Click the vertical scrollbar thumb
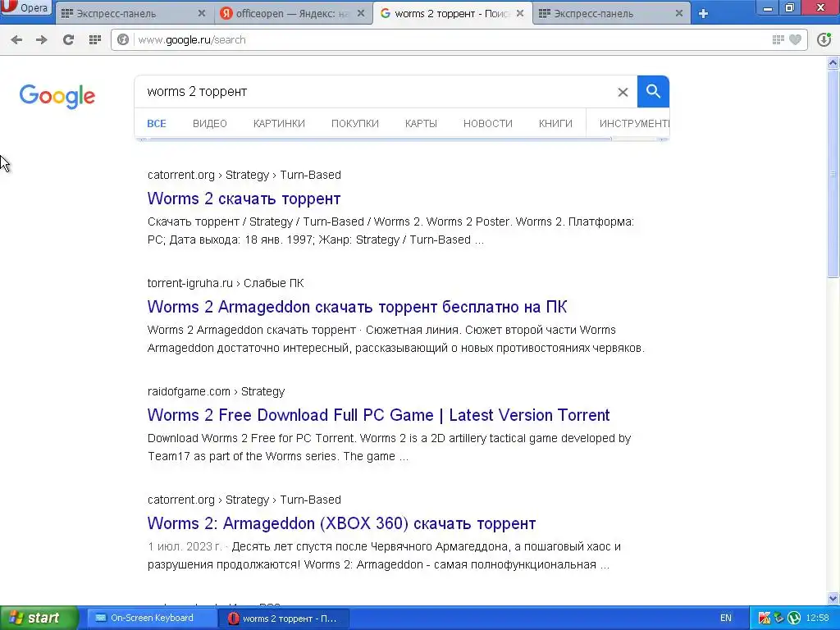 [833, 174]
